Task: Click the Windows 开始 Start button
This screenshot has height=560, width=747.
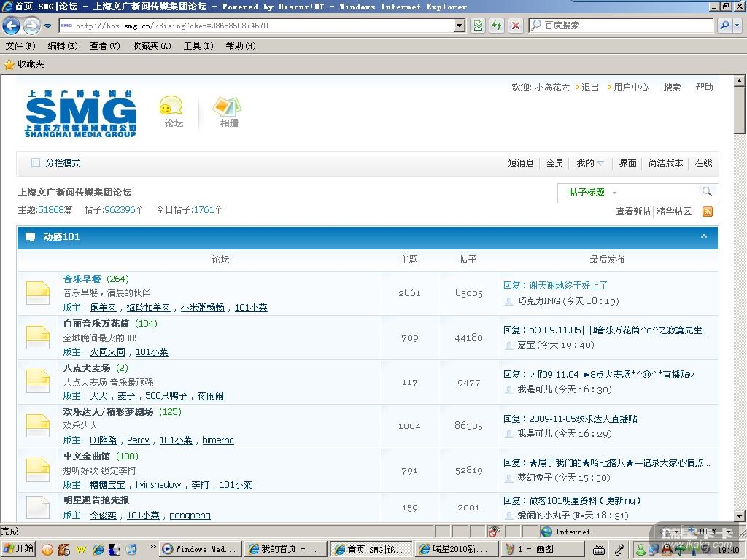Action: (x=19, y=549)
